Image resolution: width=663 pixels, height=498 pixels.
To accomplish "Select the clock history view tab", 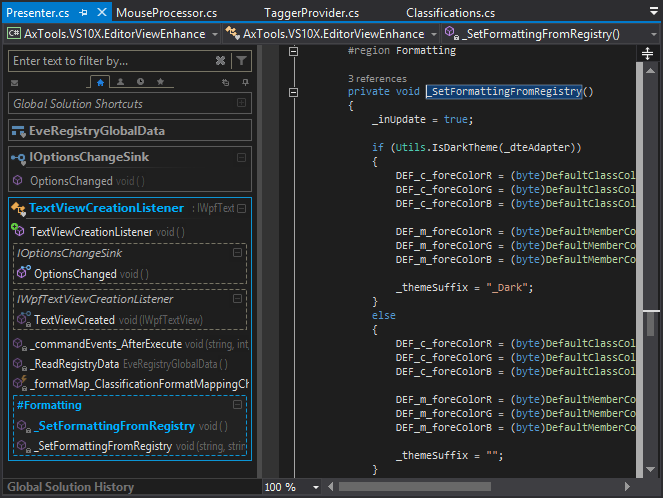I will click(x=140, y=82).
